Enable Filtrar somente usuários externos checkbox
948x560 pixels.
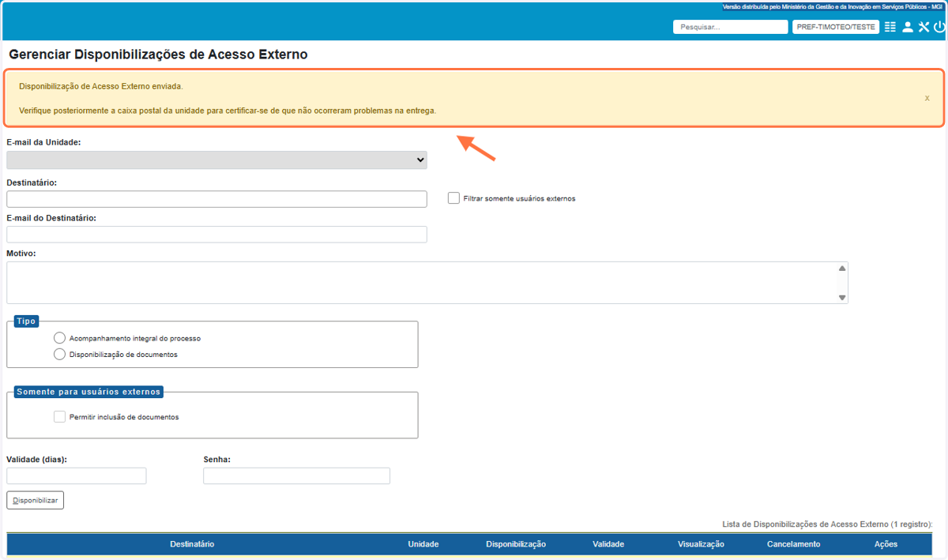tap(453, 198)
